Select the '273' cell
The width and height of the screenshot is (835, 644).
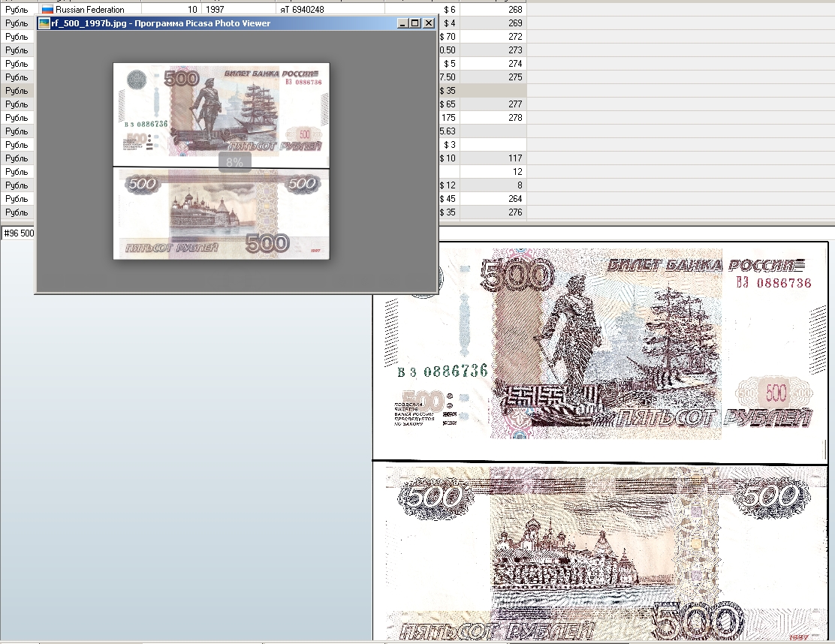coord(493,50)
